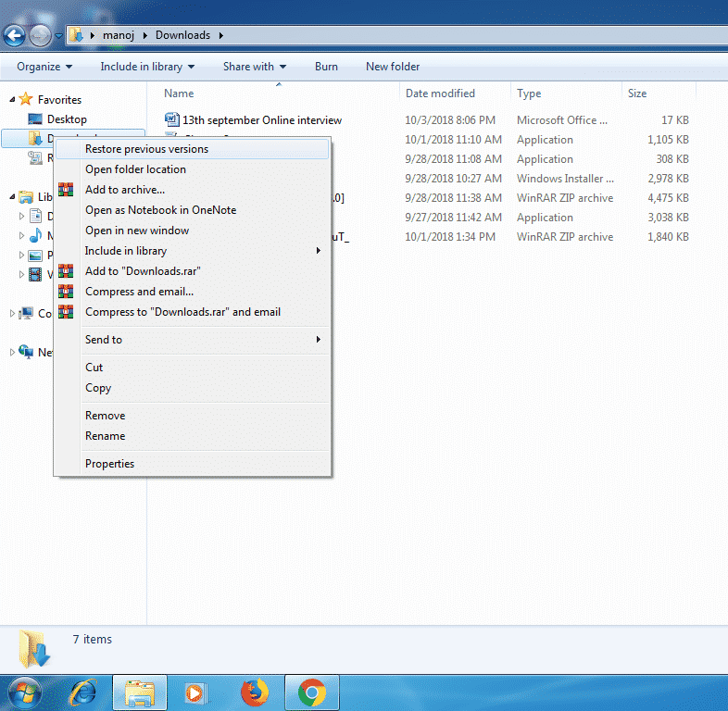
Task: Click WinRAR icon beside Compress to Downloads.rar and email
Action: (x=66, y=312)
